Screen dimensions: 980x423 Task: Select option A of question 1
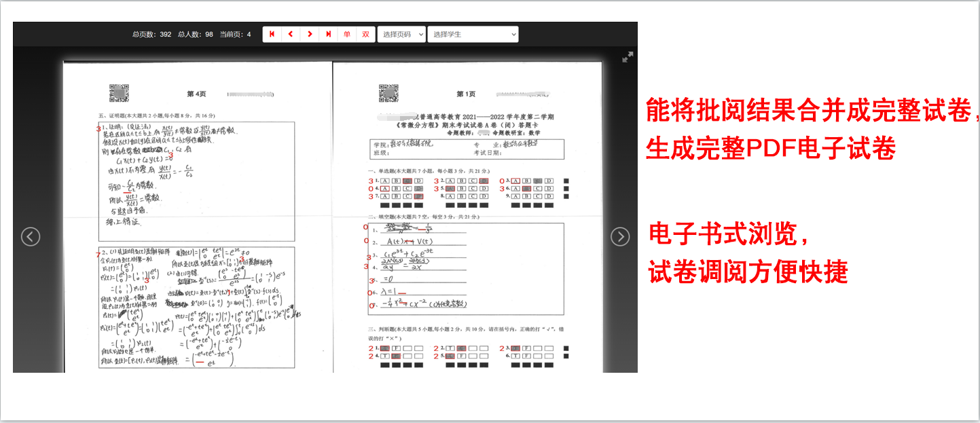click(x=385, y=181)
